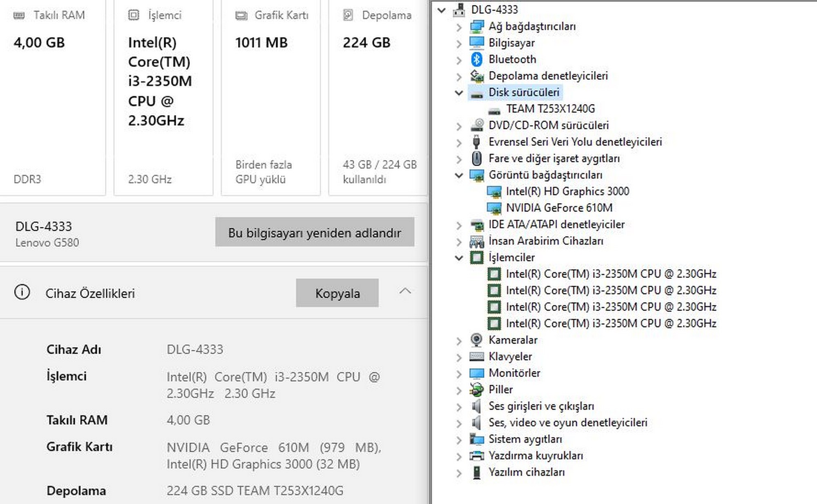
Task: Collapse the Cihaz Özellikleri section chevron
Action: click(x=405, y=291)
